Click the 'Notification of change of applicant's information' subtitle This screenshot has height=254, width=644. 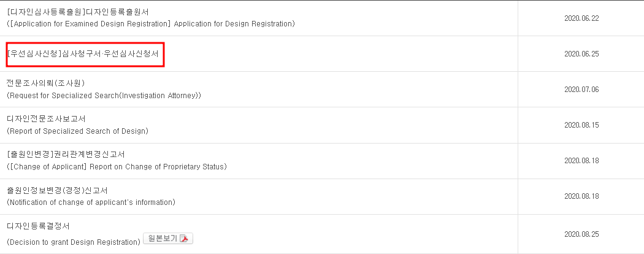pos(91,202)
